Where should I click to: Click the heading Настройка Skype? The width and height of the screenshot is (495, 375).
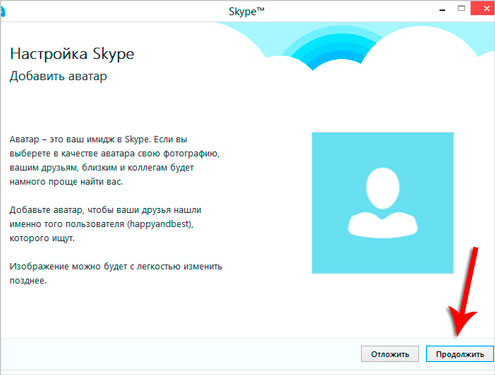72,54
